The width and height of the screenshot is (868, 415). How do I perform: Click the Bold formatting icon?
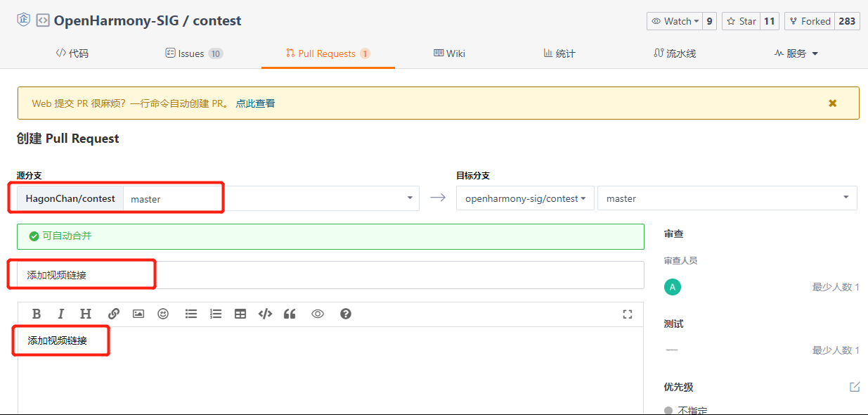coord(37,314)
